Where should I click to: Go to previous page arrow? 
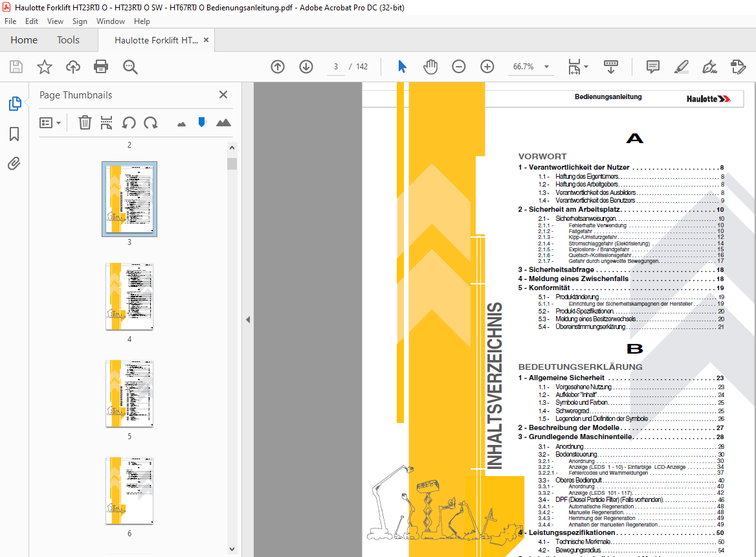[278, 67]
